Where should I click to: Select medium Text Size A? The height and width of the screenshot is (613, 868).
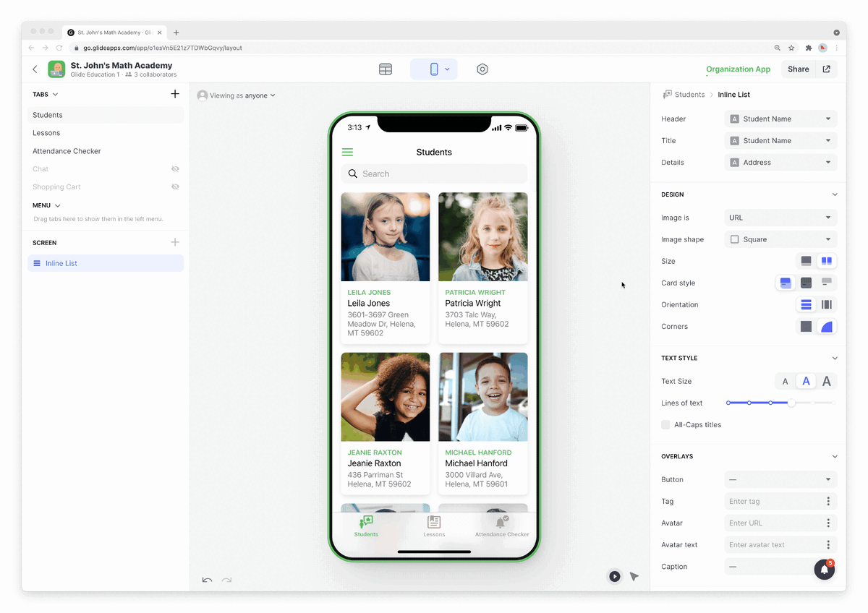806,381
